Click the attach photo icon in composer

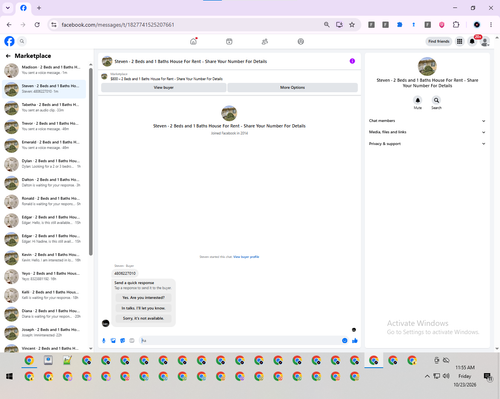(x=113, y=340)
